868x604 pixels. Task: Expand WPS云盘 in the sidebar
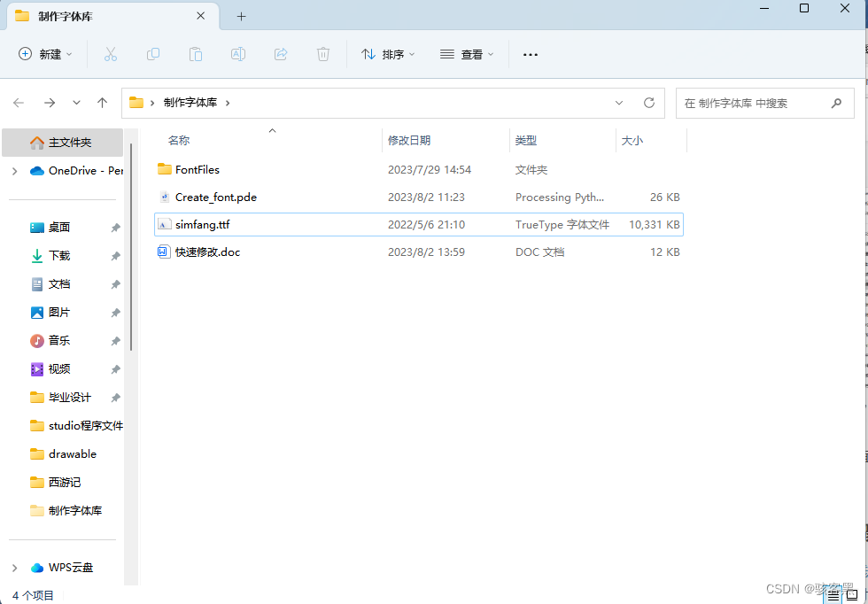click(16, 567)
